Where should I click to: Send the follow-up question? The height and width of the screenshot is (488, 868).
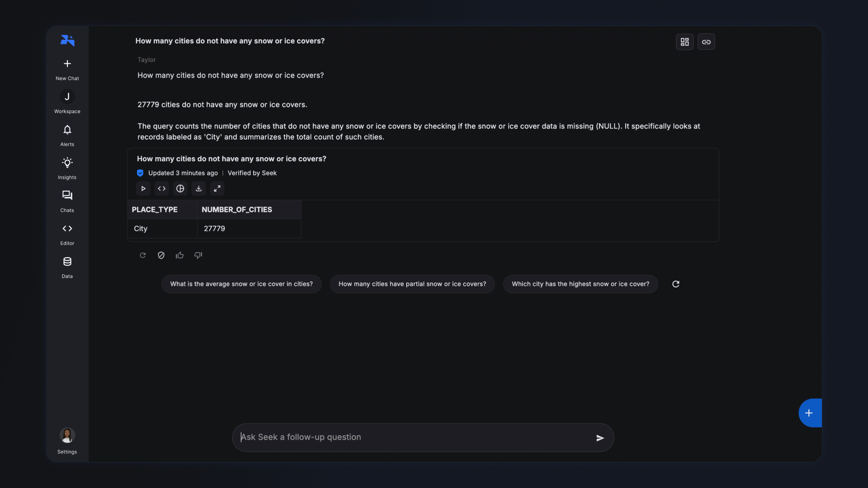point(600,438)
